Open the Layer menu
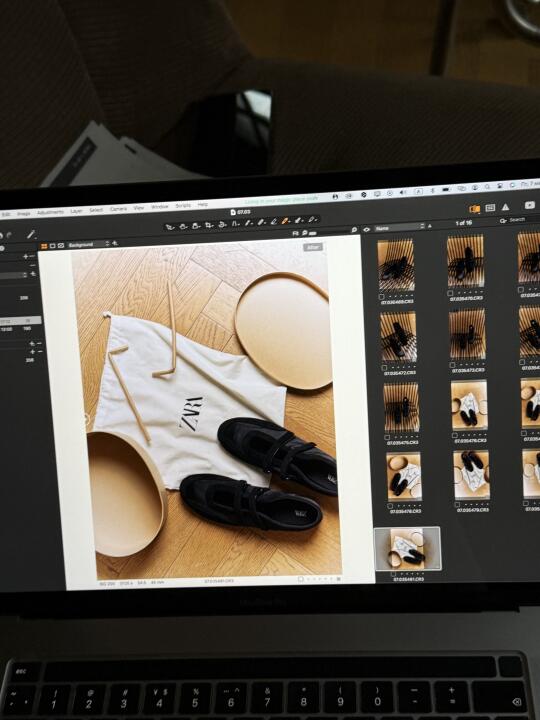The image size is (540, 720). pyautogui.click(x=76, y=211)
